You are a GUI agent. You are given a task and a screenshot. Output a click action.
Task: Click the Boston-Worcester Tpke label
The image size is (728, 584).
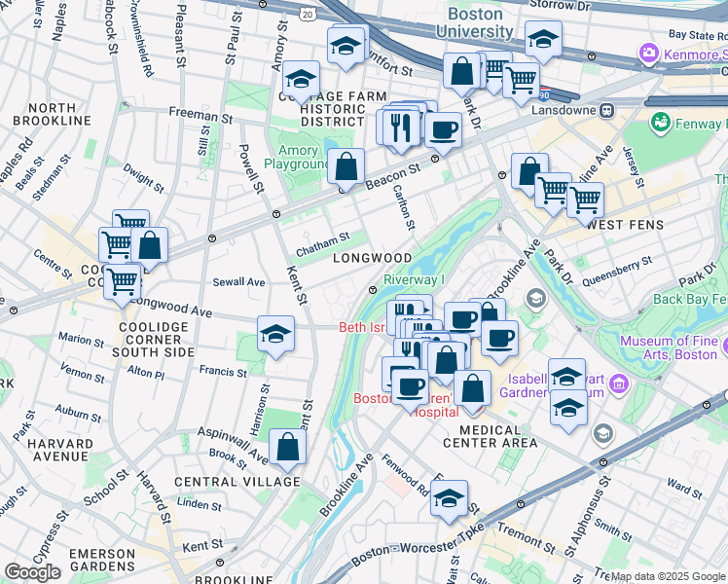tap(418, 544)
